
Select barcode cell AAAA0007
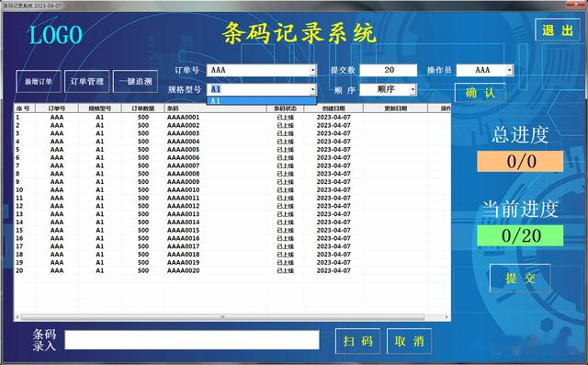[184, 165]
